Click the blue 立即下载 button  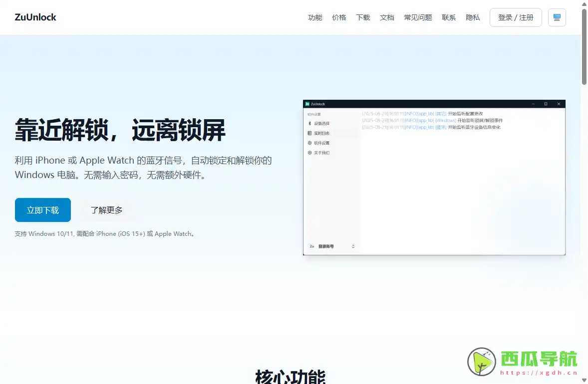(43, 210)
